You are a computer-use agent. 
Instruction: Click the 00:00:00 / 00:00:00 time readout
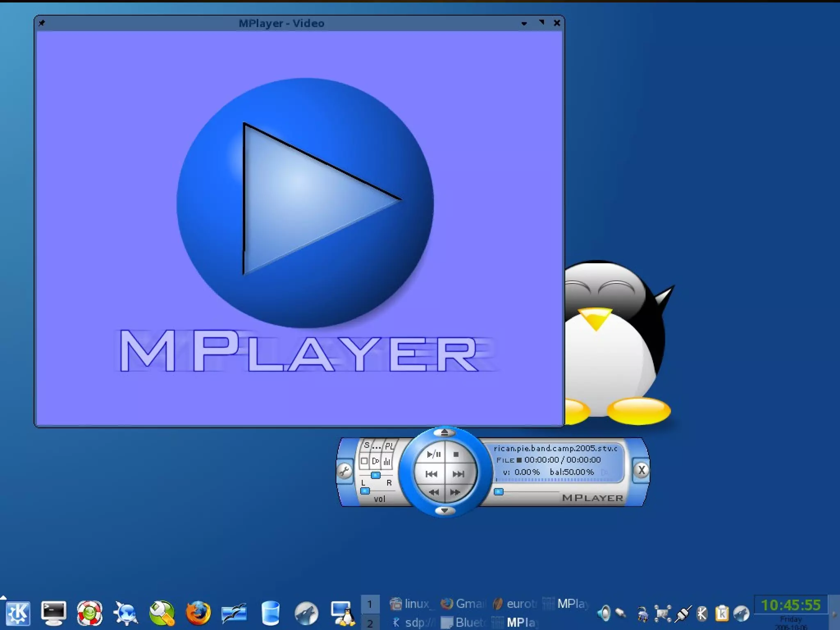pyautogui.click(x=562, y=460)
